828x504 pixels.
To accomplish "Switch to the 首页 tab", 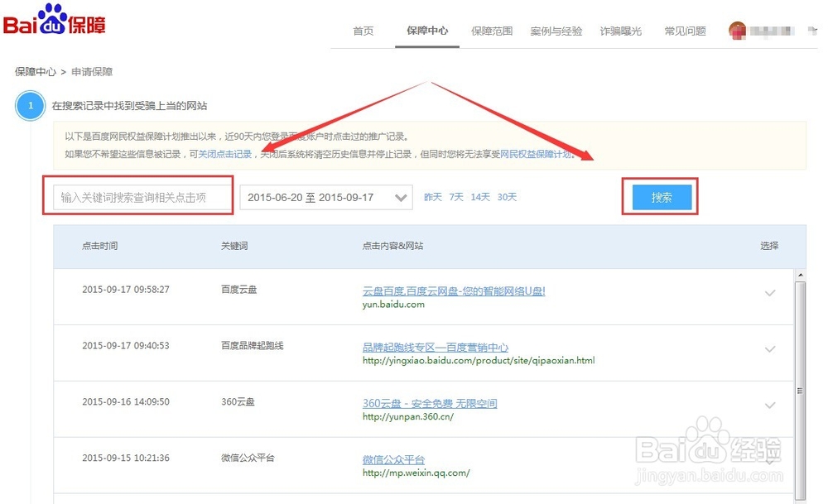I will (x=363, y=31).
